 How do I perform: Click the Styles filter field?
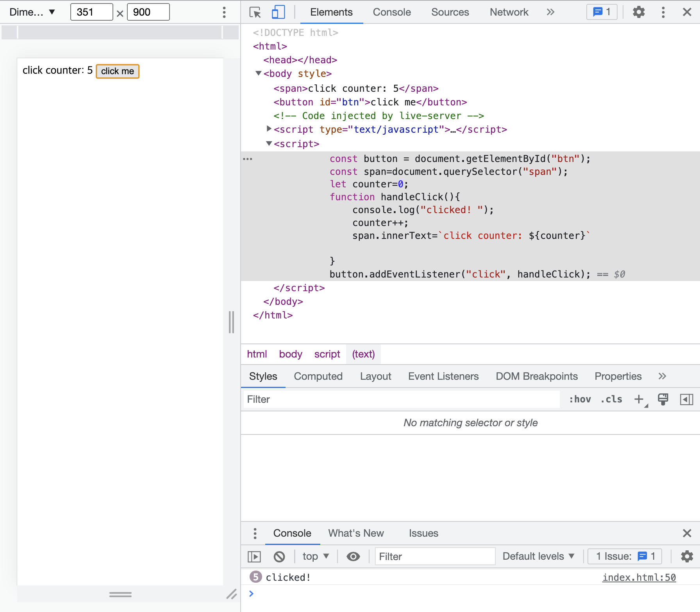(402, 399)
